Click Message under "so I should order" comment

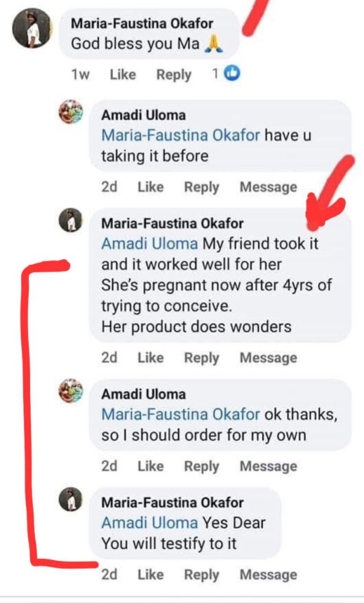click(x=268, y=466)
